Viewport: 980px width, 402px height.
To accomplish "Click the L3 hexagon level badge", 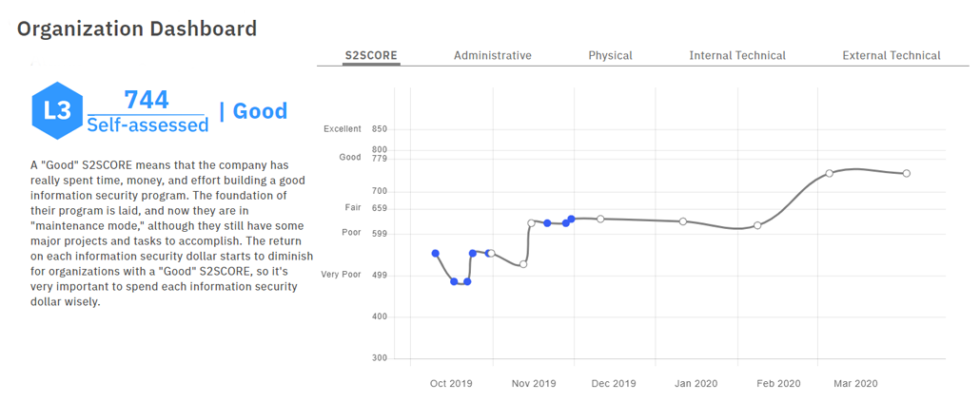I will coord(57,110).
